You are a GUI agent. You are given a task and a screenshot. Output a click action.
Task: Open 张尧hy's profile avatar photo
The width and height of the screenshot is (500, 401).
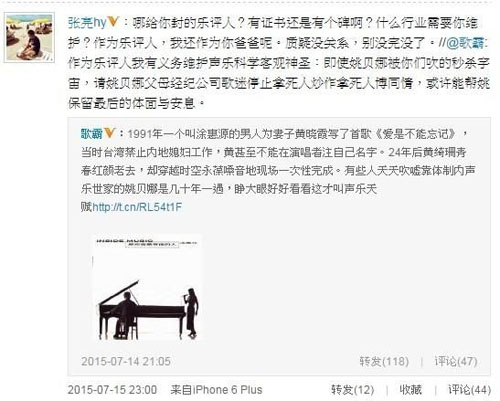pos(29,38)
